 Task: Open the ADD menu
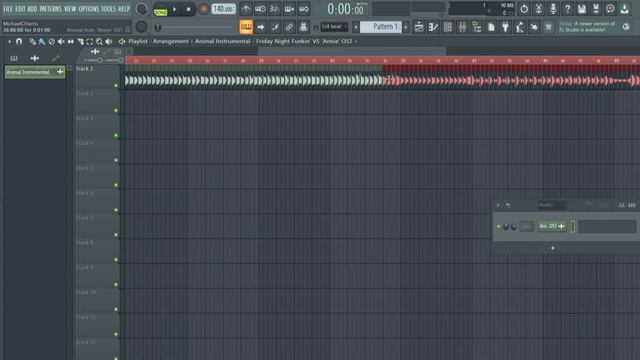[32, 9]
